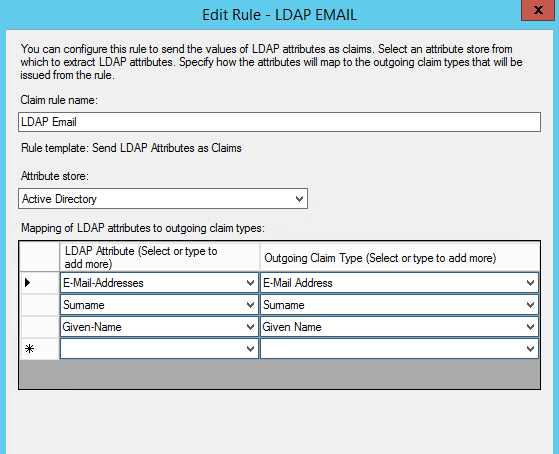Expand the Given-Name LDAP attribute dropdown
This screenshot has width=559, height=454.
point(250,327)
